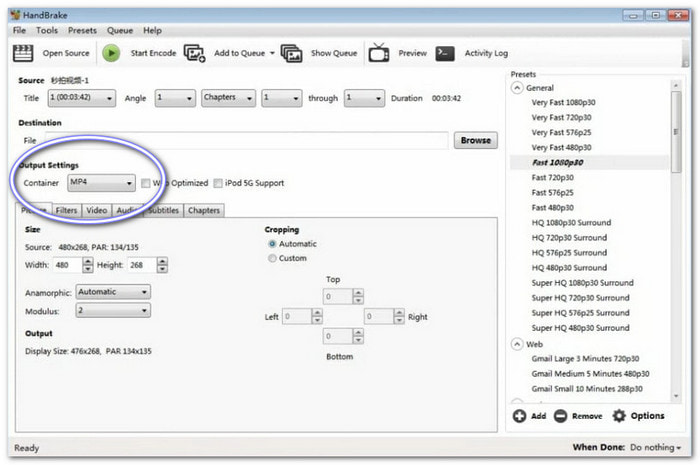The height and width of the screenshot is (465, 700).
Task: Click the Height stepper arrows
Action: tap(162, 265)
